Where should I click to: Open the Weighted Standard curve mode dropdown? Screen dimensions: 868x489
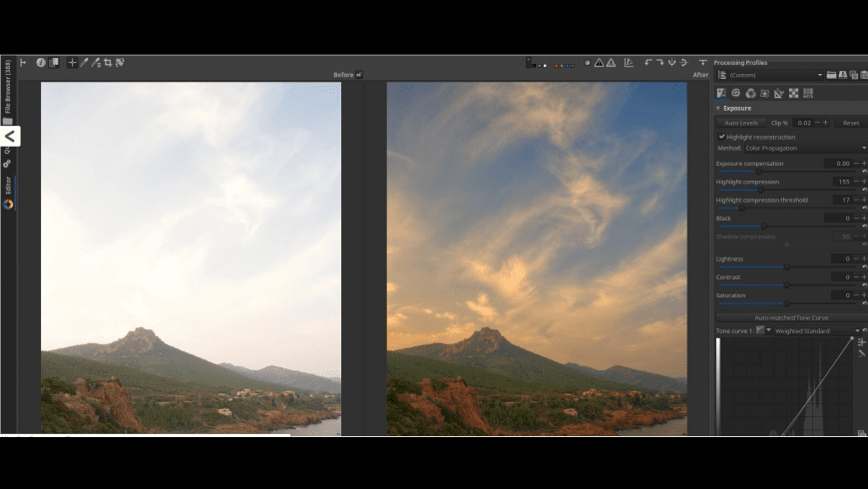click(x=817, y=330)
